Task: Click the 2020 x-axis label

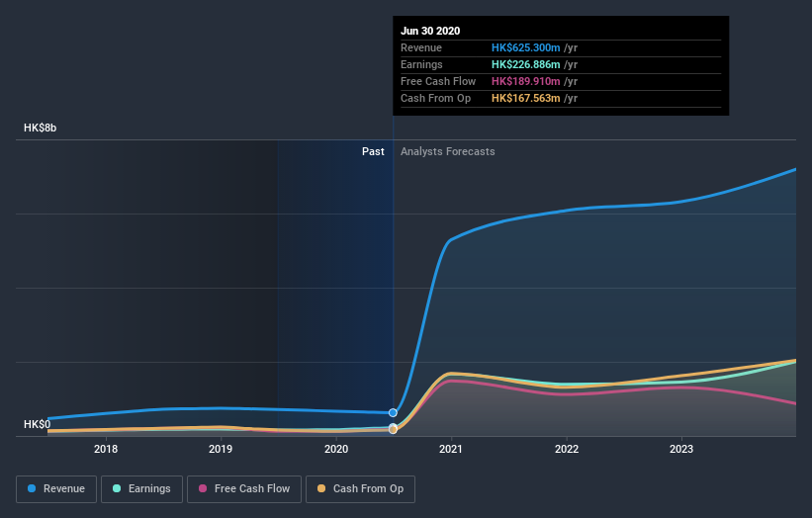Action: tap(336, 449)
